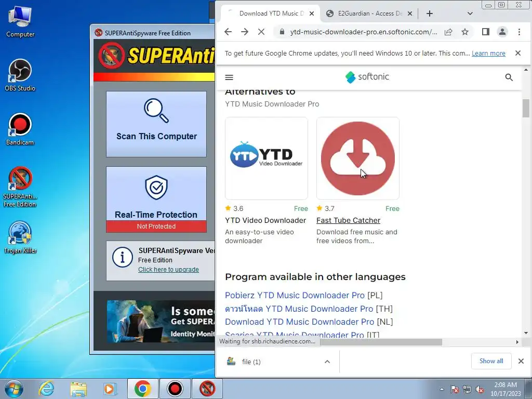Open a new Chrome tab

[x=430, y=14]
